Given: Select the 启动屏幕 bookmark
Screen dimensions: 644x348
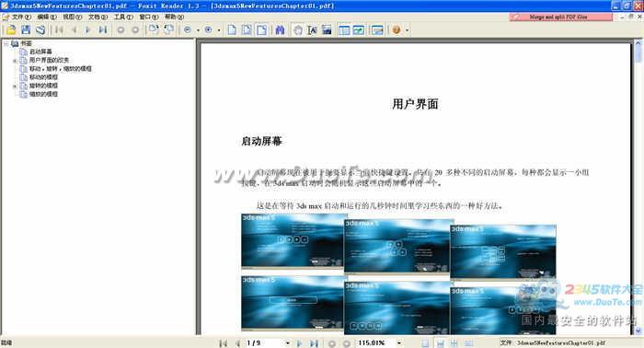Looking at the screenshot, I should click(40, 52).
